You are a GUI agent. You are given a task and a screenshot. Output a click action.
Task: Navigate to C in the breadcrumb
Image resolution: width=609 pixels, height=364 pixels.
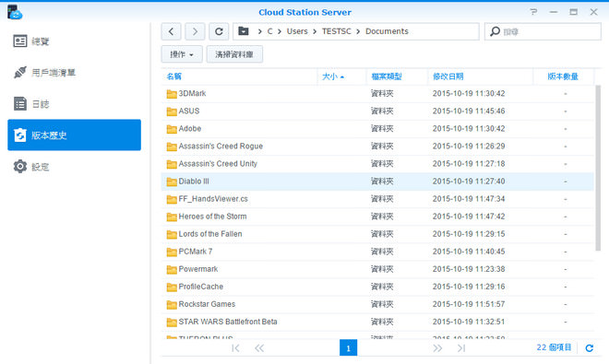(269, 31)
